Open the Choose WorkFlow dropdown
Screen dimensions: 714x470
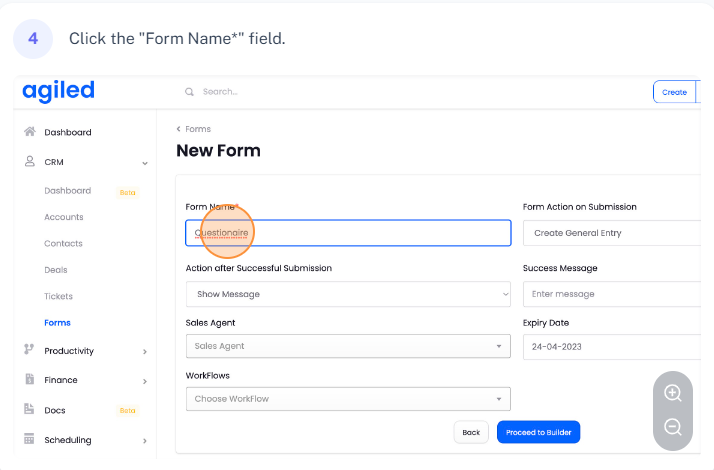pyautogui.click(x=348, y=399)
